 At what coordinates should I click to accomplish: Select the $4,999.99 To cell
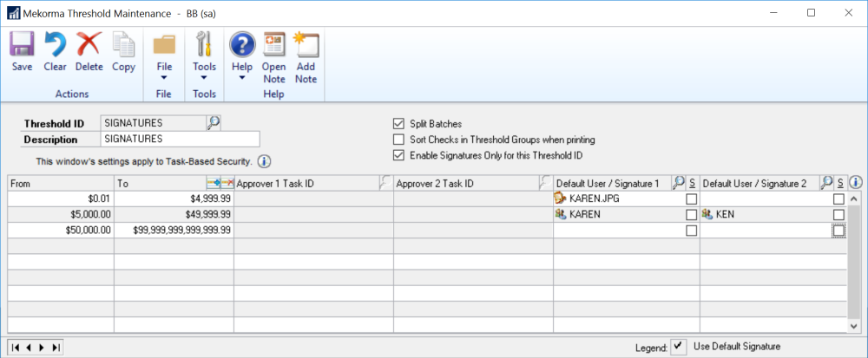pos(174,199)
